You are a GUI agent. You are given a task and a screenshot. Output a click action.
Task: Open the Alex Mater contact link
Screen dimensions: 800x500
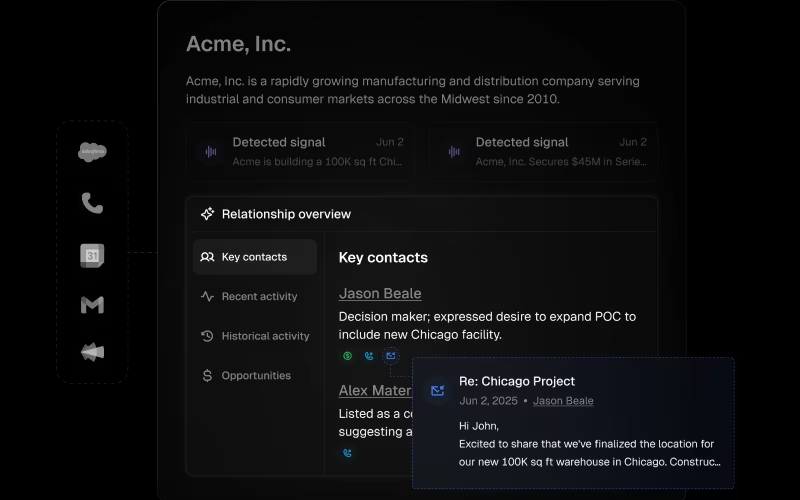[x=375, y=391]
